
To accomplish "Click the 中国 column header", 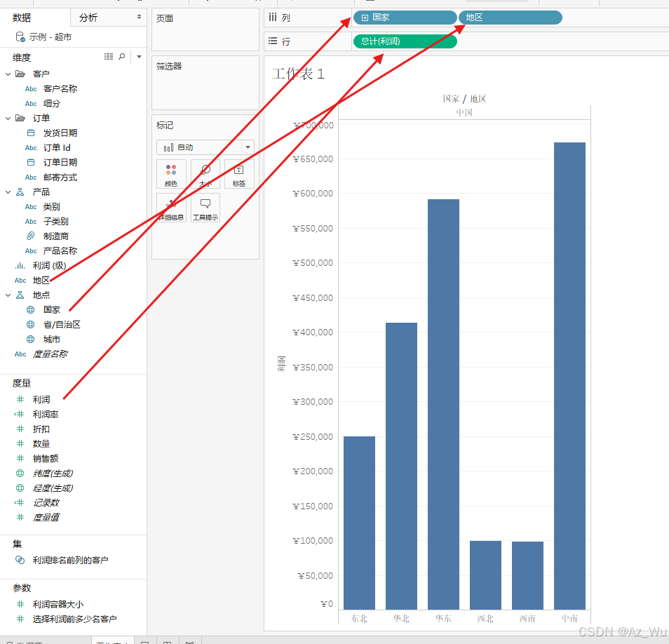I will click(x=464, y=113).
